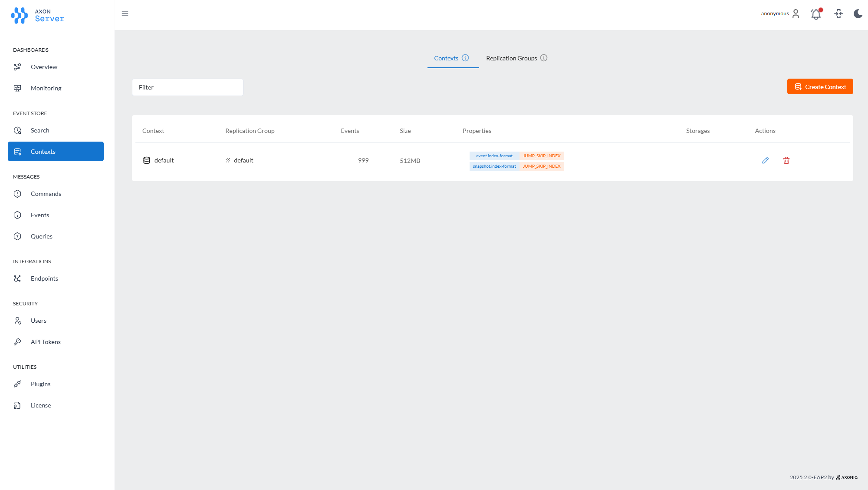
Task: Open Event Store Search
Action: (x=39, y=130)
